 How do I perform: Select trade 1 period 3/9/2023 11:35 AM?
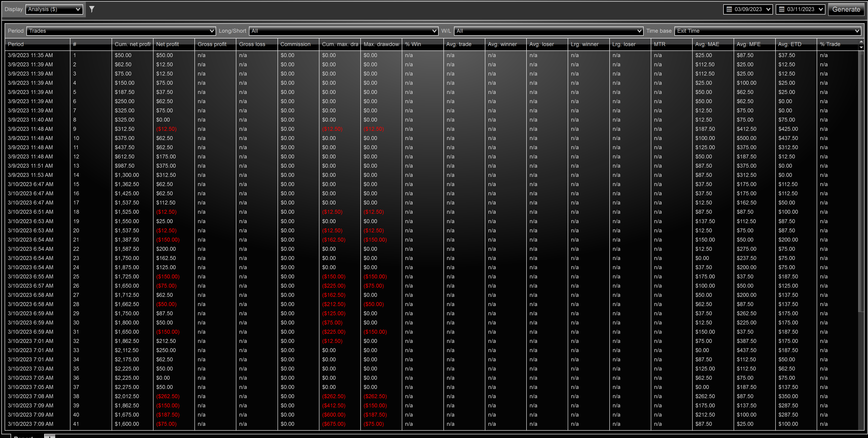(x=30, y=55)
